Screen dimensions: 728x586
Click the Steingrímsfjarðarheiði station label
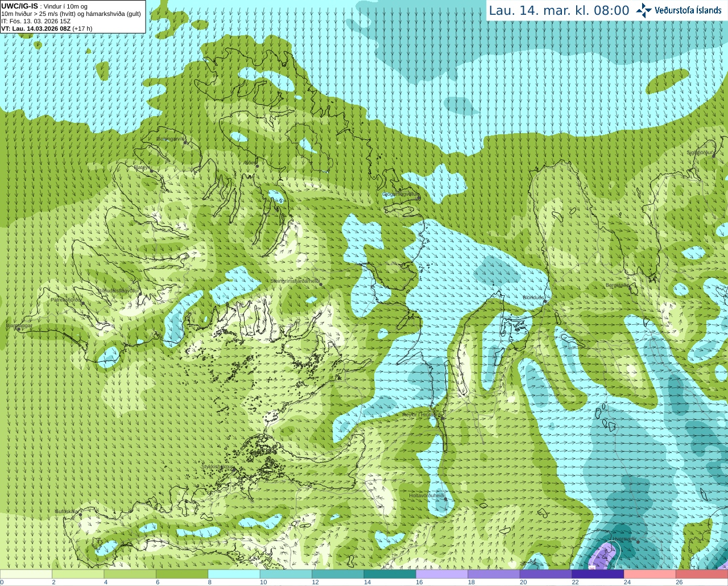click(294, 281)
